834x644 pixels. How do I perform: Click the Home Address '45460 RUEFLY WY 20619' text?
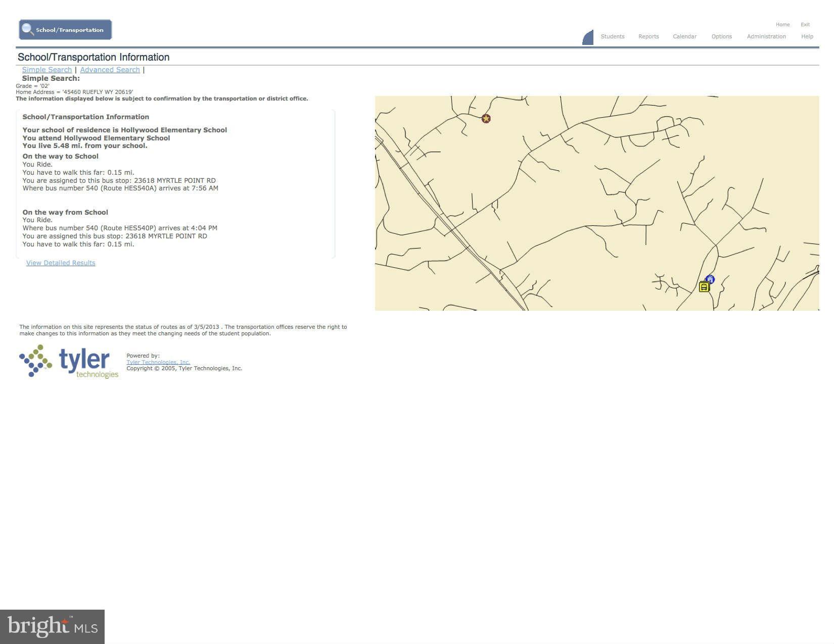tap(75, 92)
